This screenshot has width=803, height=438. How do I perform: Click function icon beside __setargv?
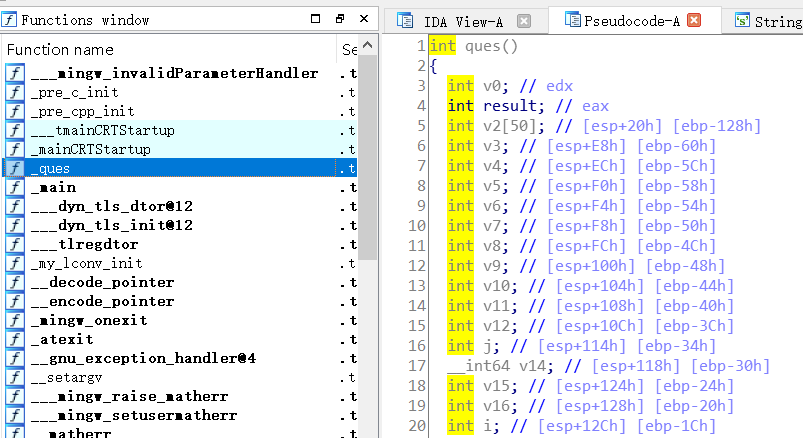(x=15, y=377)
